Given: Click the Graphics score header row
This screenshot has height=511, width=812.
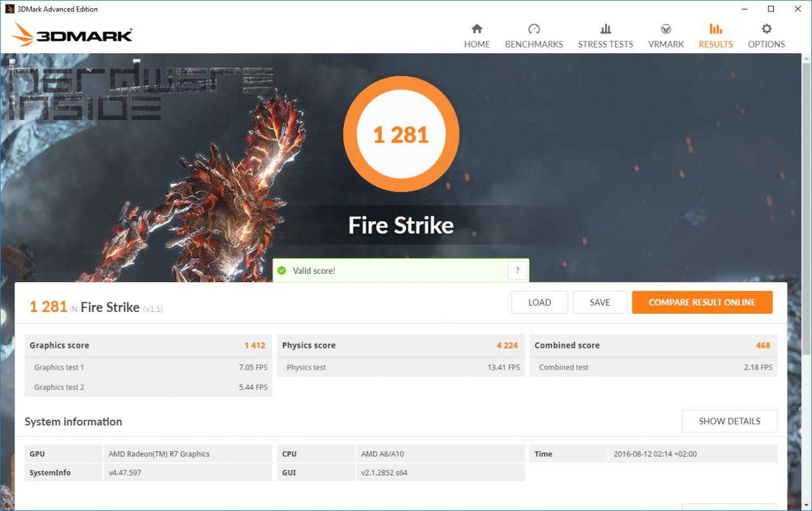Looking at the screenshot, I should (148, 346).
